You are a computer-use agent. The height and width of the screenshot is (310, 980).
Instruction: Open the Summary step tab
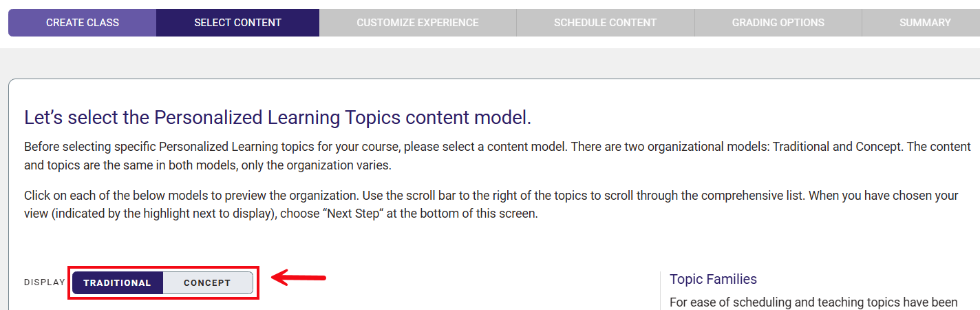click(x=925, y=23)
